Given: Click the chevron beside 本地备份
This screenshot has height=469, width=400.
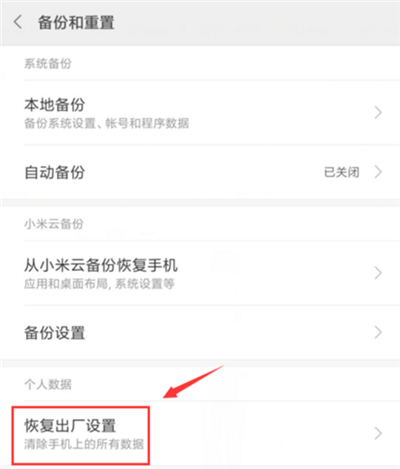Looking at the screenshot, I should (378, 113).
